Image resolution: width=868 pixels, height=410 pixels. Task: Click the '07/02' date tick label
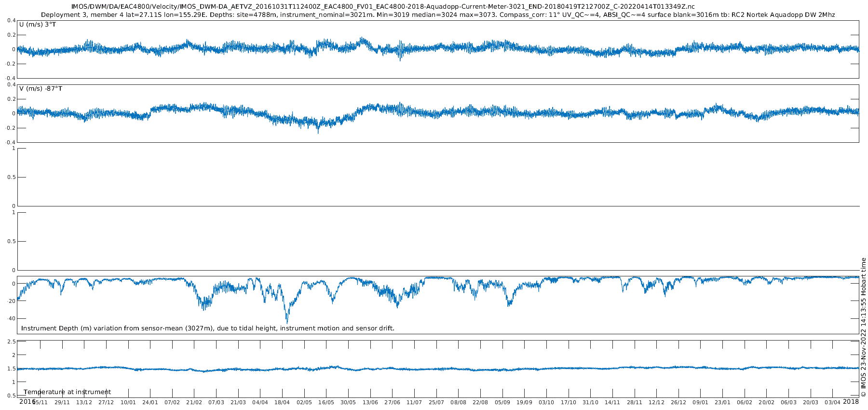tap(172, 402)
